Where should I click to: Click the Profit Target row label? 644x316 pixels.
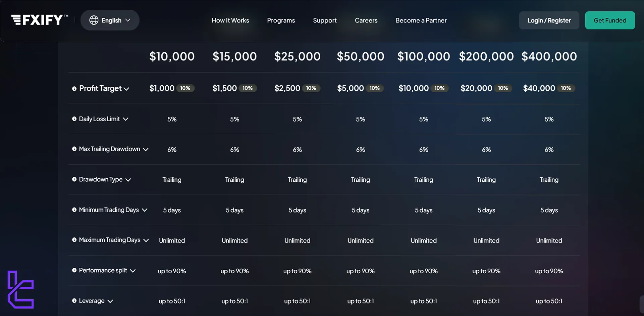(x=100, y=88)
